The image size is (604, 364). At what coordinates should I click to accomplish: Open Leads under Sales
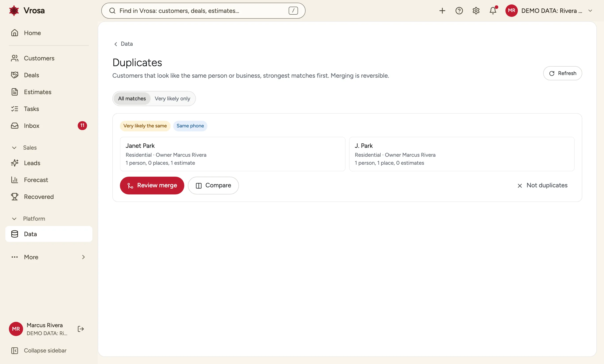click(49, 163)
